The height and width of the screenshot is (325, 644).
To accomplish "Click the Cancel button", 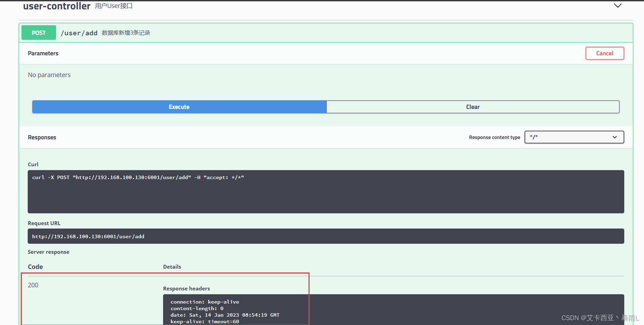I will click(x=605, y=53).
